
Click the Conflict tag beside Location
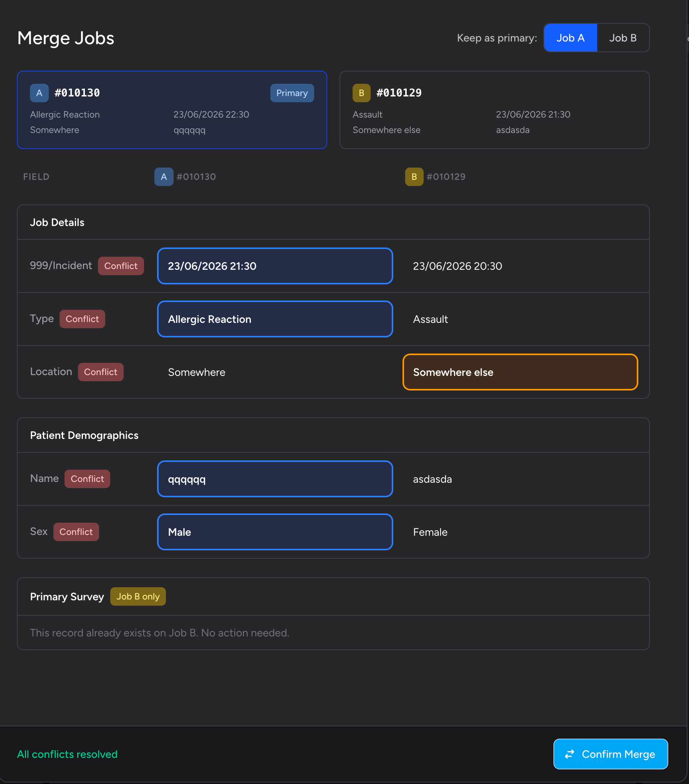point(101,372)
